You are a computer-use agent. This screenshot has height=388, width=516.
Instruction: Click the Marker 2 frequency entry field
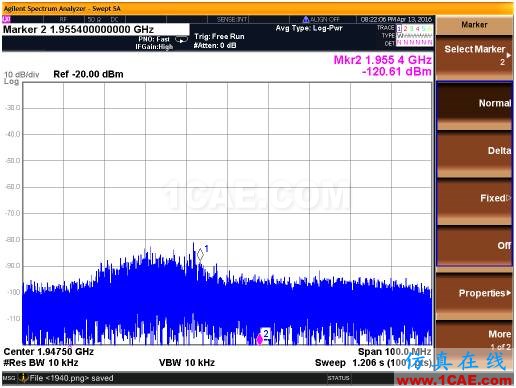point(96,29)
